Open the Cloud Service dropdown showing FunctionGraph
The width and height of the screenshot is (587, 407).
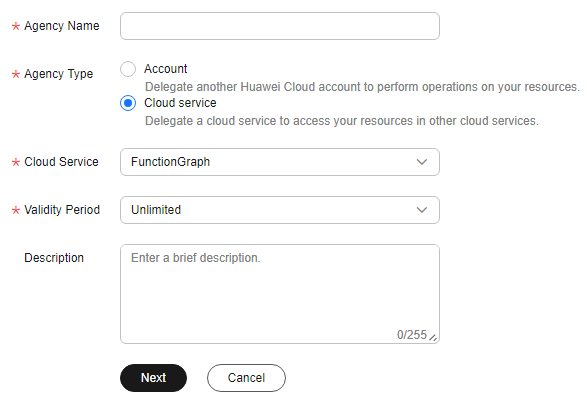[280, 162]
